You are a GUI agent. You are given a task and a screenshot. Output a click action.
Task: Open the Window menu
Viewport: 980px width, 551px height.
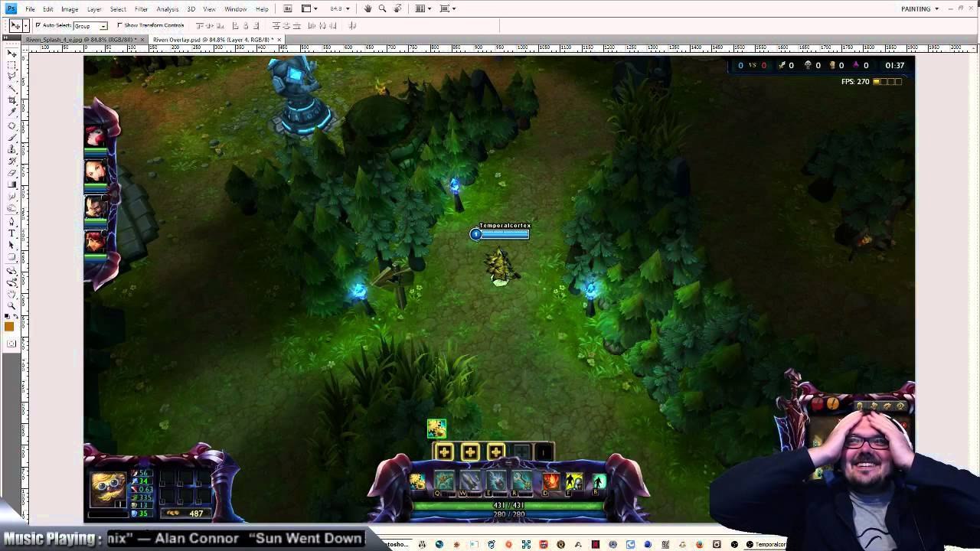[x=236, y=8]
